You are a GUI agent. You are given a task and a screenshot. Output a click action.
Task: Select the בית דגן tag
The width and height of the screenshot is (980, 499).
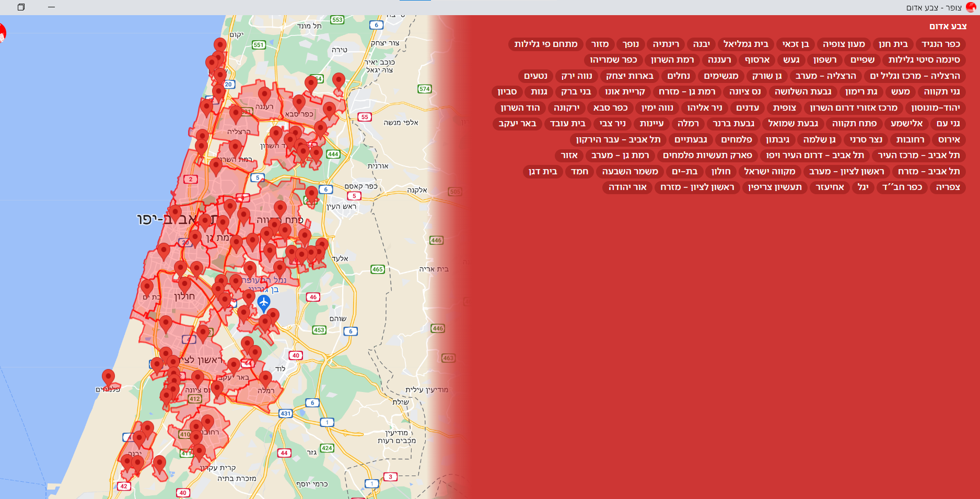click(x=543, y=172)
